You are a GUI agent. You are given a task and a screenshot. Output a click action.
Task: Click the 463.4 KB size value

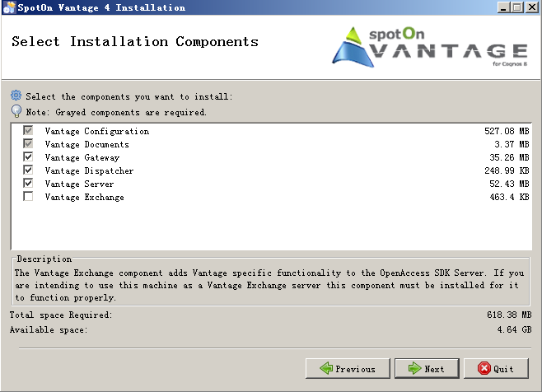click(509, 197)
